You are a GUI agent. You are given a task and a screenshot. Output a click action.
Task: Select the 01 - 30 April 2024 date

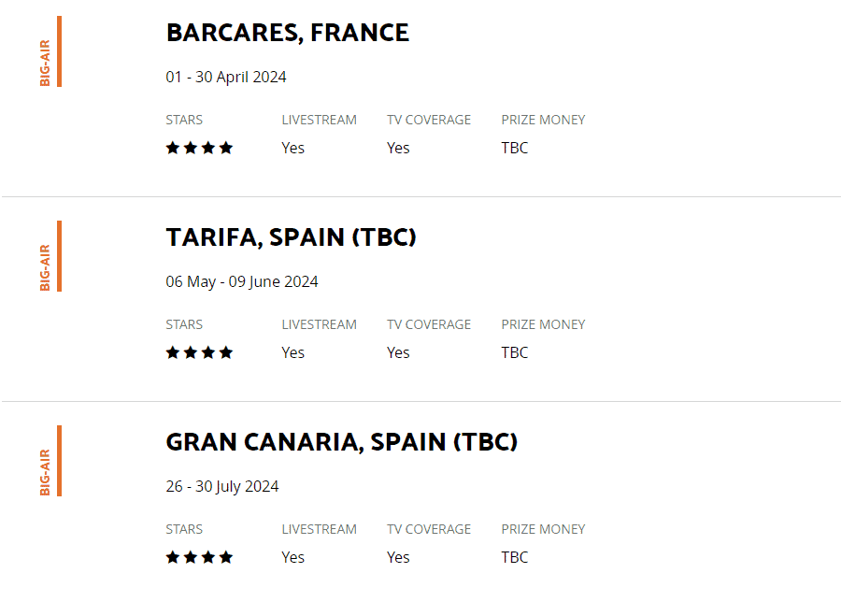(226, 78)
